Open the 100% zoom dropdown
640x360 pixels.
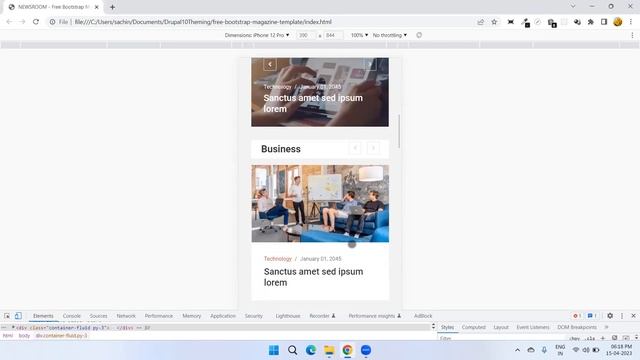359,35
